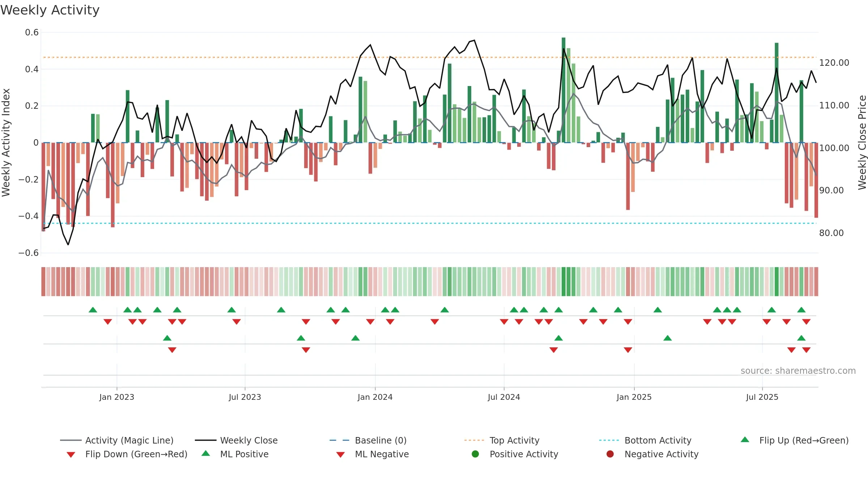Click the Top Activity dotted orange legend line
The image size is (868, 488).
pos(474,440)
